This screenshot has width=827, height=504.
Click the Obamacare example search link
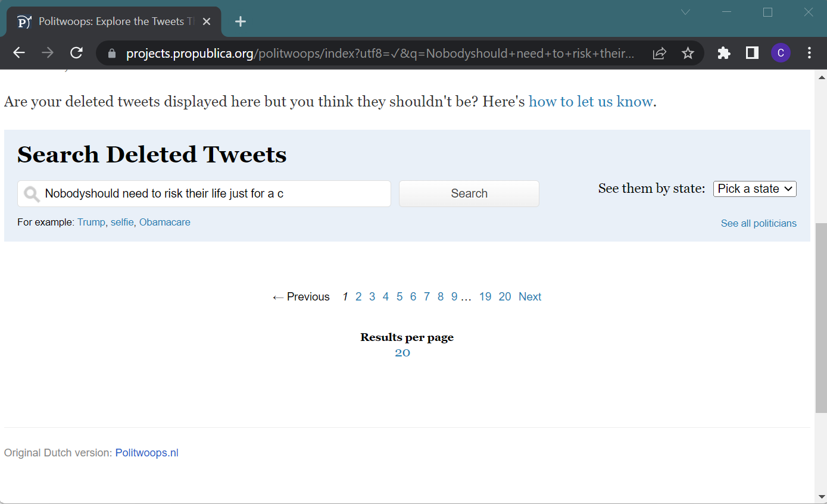point(165,222)
